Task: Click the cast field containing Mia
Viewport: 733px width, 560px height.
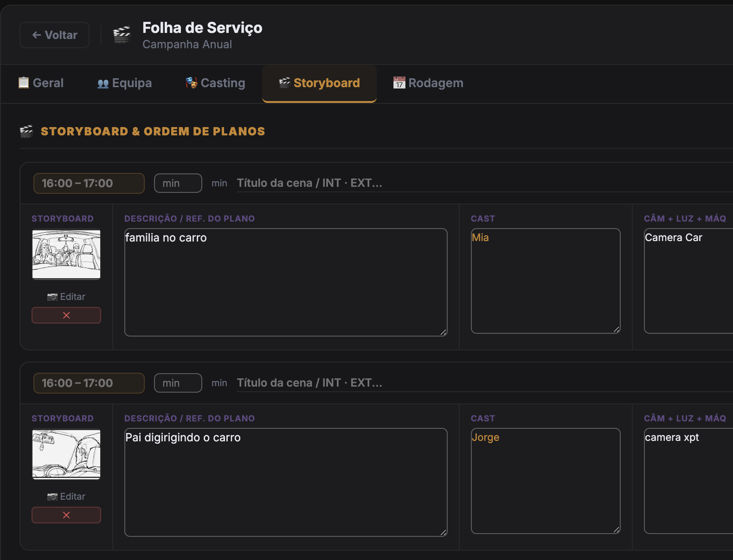Action: 546,281
